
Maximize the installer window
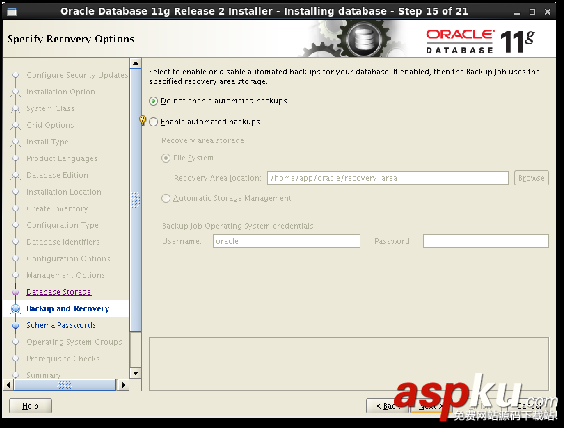click(532, 12)
